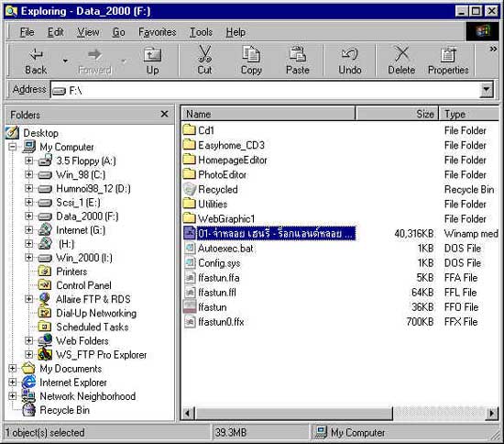This screenshot has width=504, height=444.
Task: Show more toolbar buttons chevron
Action: (x=493, y=50)
